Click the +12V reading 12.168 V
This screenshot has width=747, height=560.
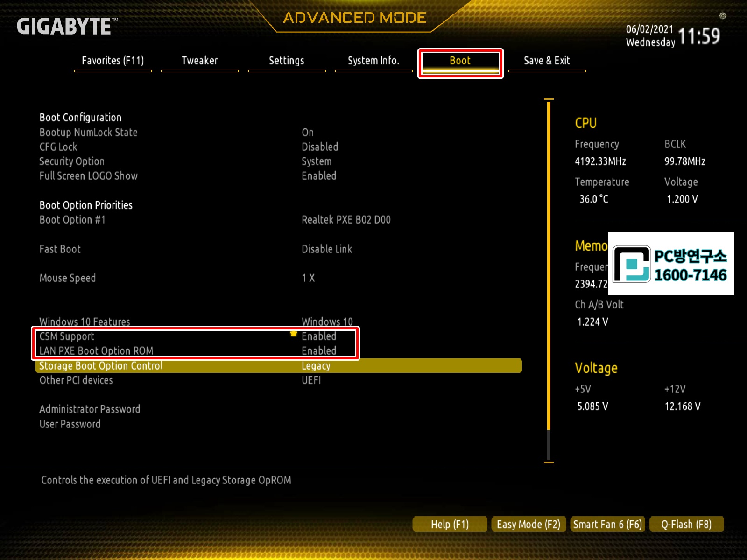click(x=683, y=406)
